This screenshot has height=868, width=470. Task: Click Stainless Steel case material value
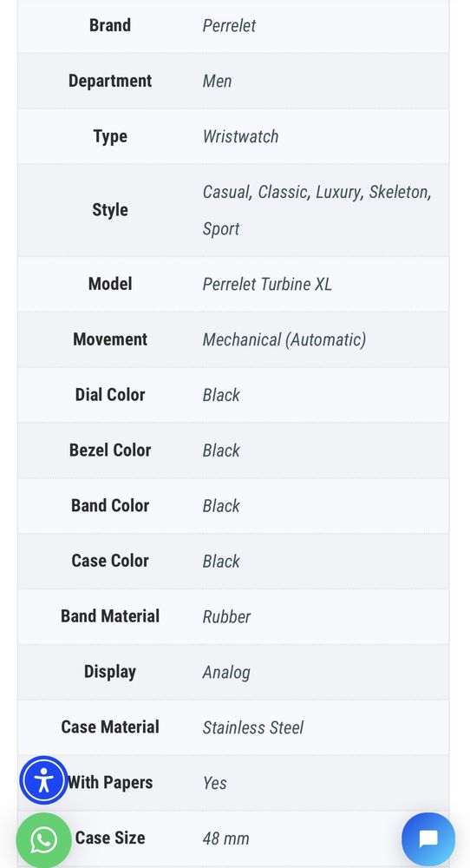252,727
